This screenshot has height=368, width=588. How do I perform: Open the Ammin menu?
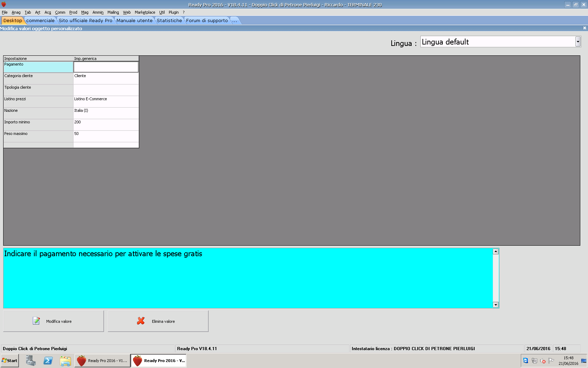tap(98, 12)
